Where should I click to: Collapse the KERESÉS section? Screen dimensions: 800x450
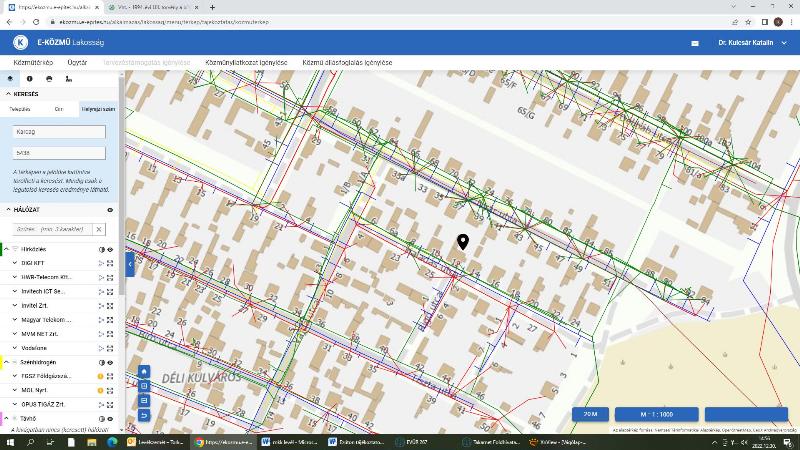(x=7, y=94)
